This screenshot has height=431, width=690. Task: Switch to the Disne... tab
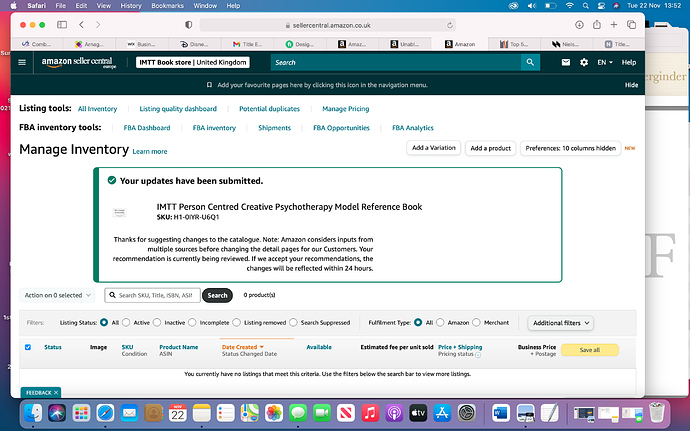(195, 44)
